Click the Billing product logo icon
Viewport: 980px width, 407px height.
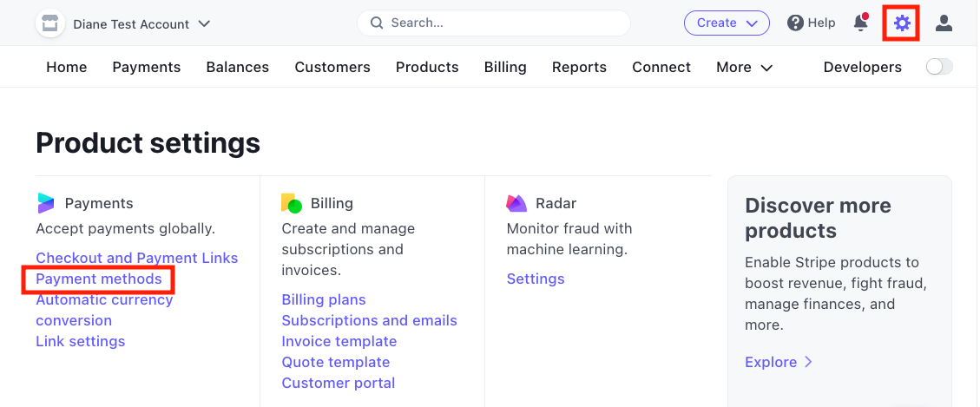point(291,203)
